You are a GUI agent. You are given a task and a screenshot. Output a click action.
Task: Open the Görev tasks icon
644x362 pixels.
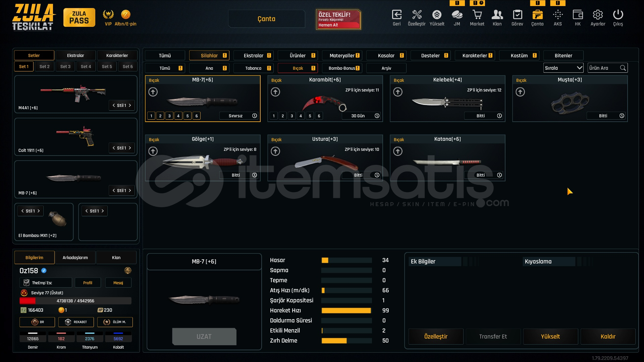coord(517,15)
